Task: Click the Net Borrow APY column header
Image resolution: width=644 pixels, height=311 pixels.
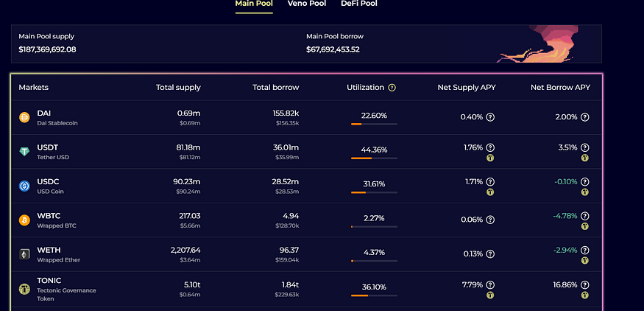Action: [560, 87]
